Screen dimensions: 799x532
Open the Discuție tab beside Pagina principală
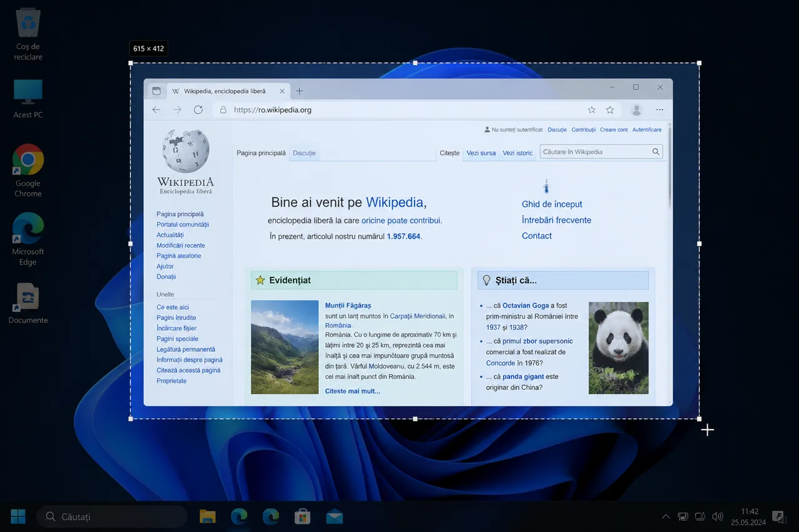pyautogui.click(x=305, y=153)
